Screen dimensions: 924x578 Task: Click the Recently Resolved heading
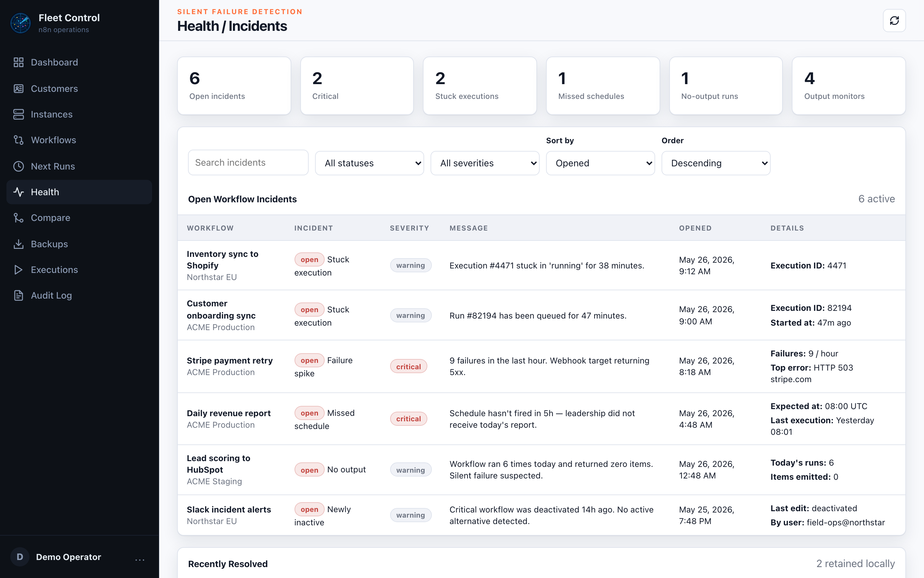(228, 564)
